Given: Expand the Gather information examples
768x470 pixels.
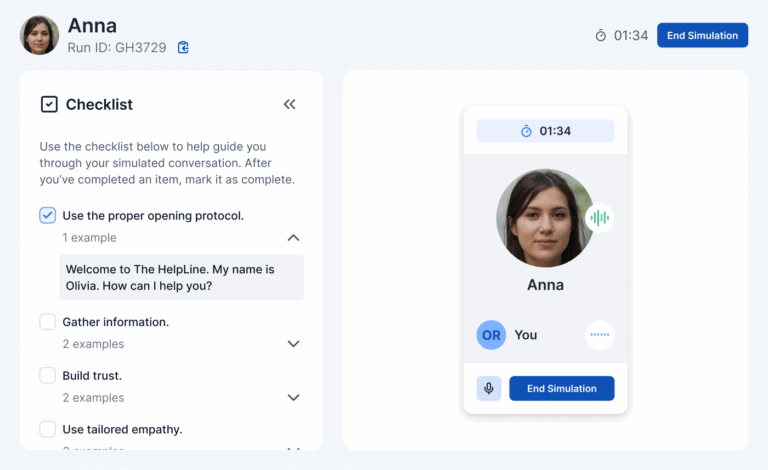Looking at the screenshot, I should click(x=293, y=344).
